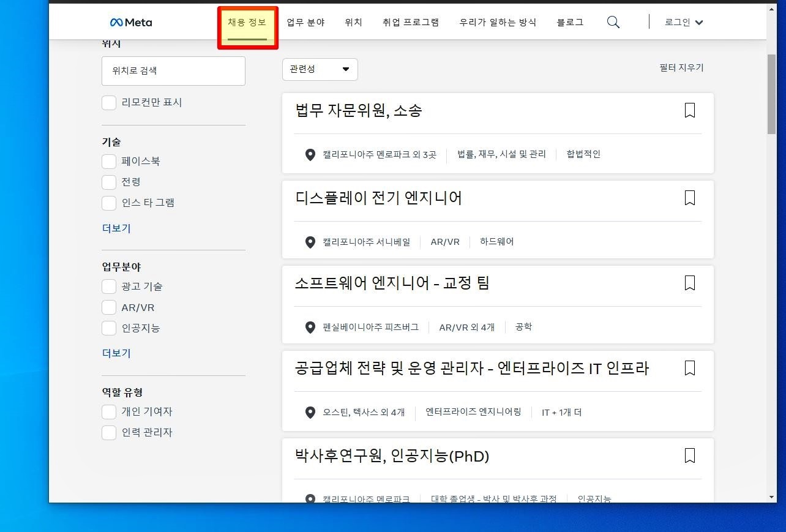This screenshot has width=786, height=532.
Task: Expand 더보기 under 기술 filters
Action: pos(116,228)
